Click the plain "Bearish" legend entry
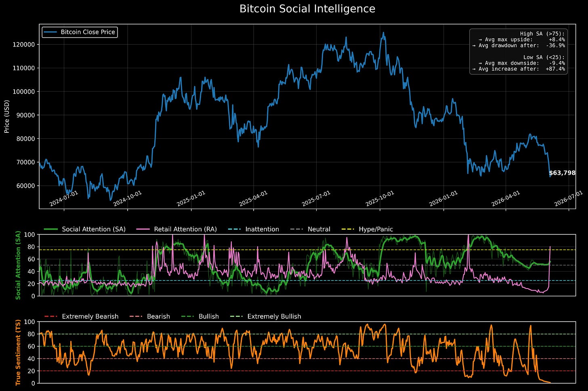Image resolution: width=588 pixels, height=391 pixels. point(149,317)
